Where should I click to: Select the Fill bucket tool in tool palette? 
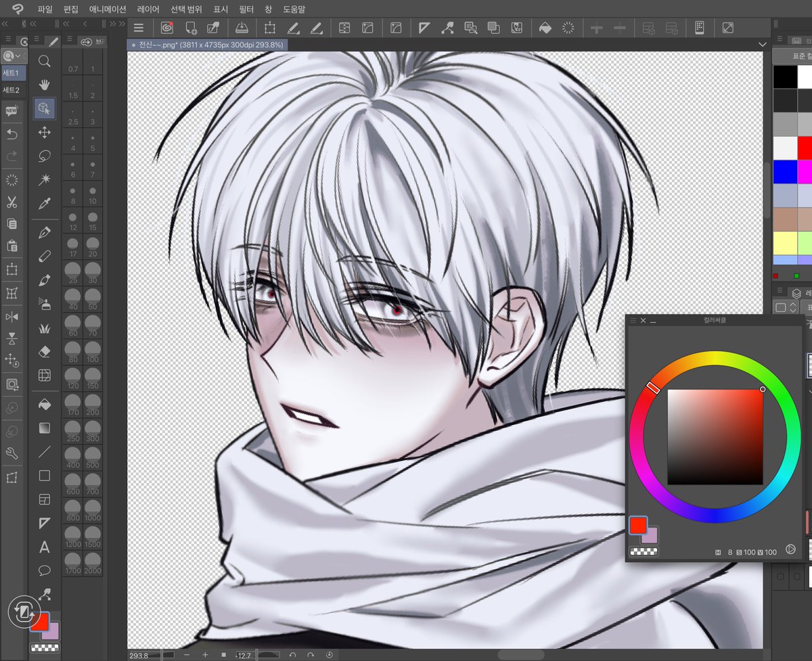tap(45, 405)
